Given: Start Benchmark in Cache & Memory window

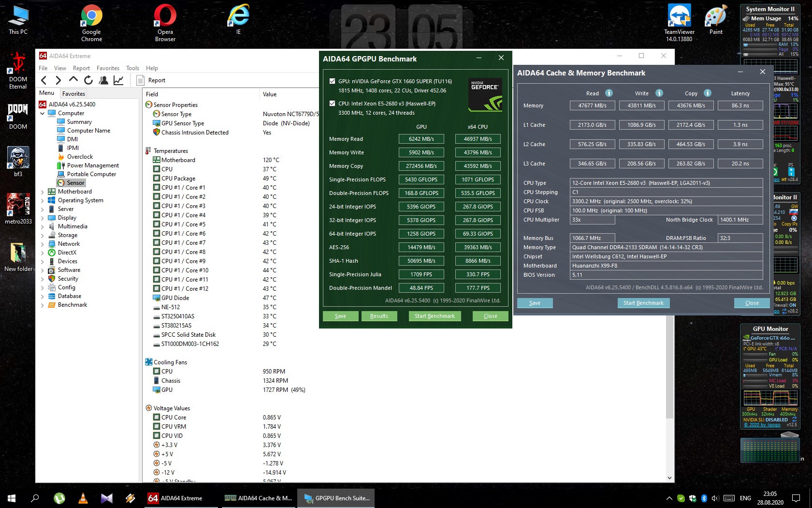Looking at the screenshot, I should point(643,303).
